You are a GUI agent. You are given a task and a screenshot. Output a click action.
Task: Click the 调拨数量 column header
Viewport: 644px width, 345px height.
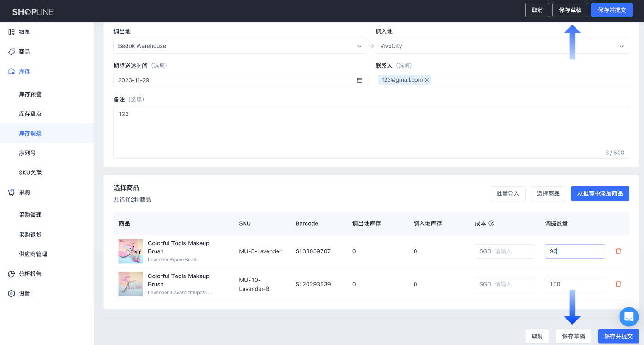556,223
